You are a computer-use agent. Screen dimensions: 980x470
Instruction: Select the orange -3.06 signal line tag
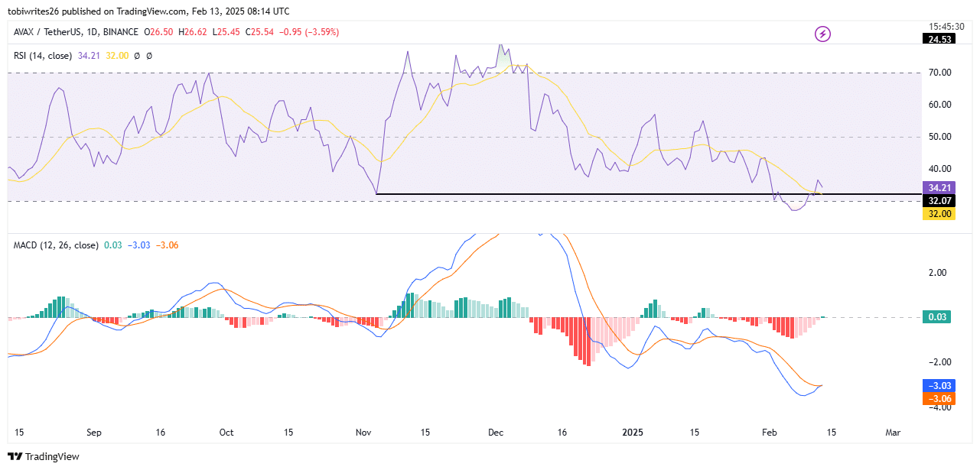(x=939, y=398)
